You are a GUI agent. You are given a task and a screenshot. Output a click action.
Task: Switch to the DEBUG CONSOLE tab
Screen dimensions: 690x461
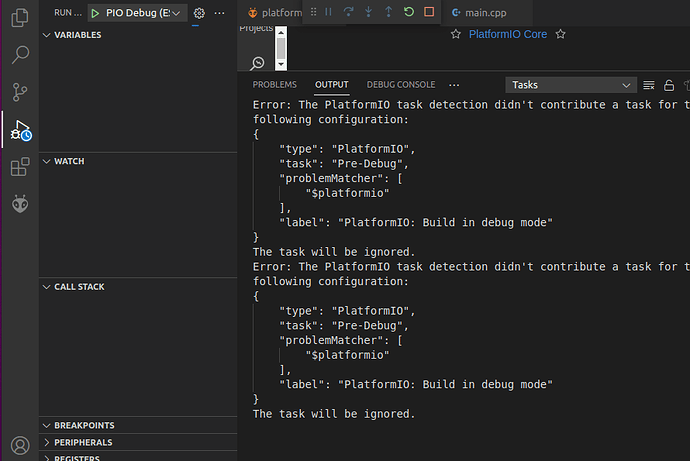[401, 85]
